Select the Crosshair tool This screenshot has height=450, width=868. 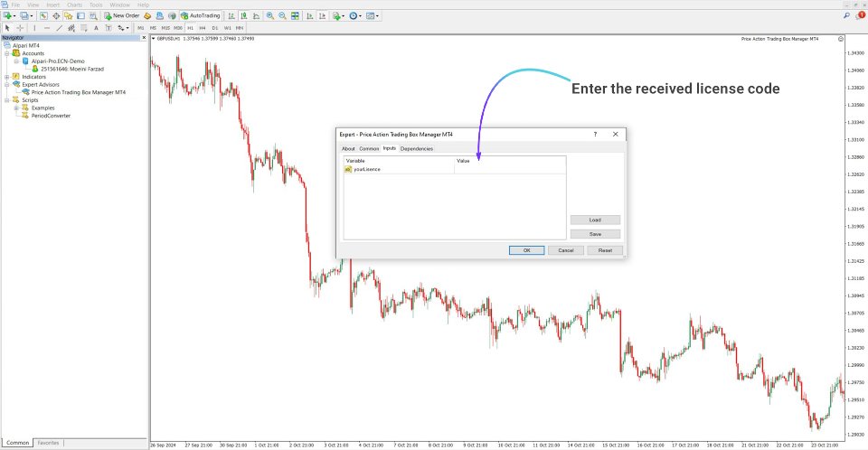[x=20, y=28]
